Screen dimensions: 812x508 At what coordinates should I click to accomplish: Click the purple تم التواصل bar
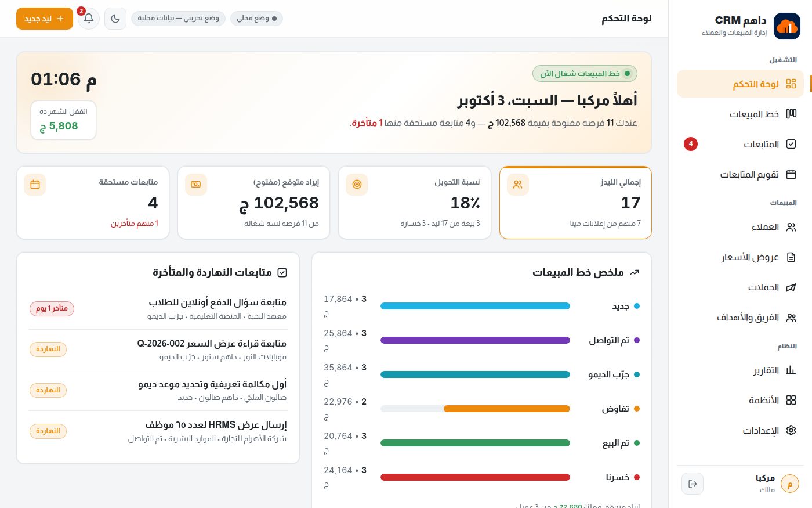coord(475,340)
